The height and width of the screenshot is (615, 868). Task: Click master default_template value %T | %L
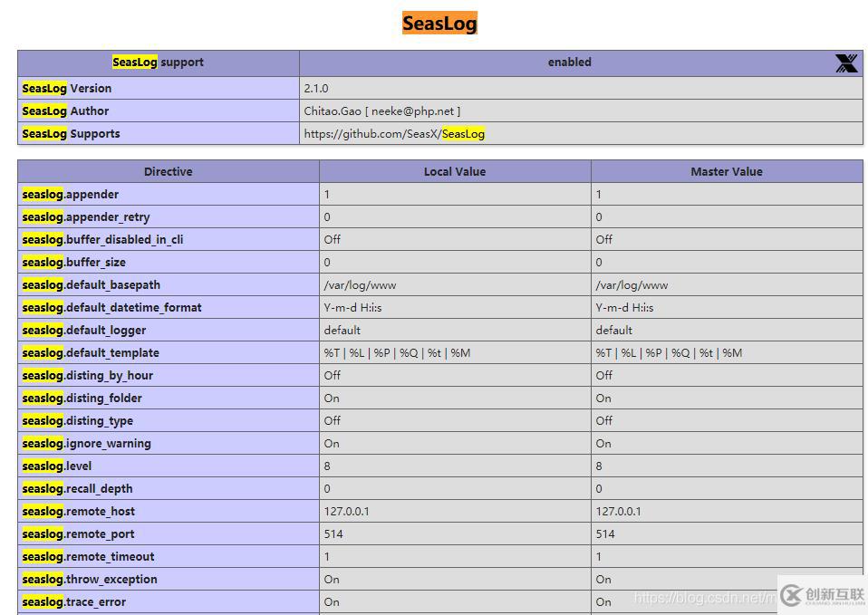669,353
